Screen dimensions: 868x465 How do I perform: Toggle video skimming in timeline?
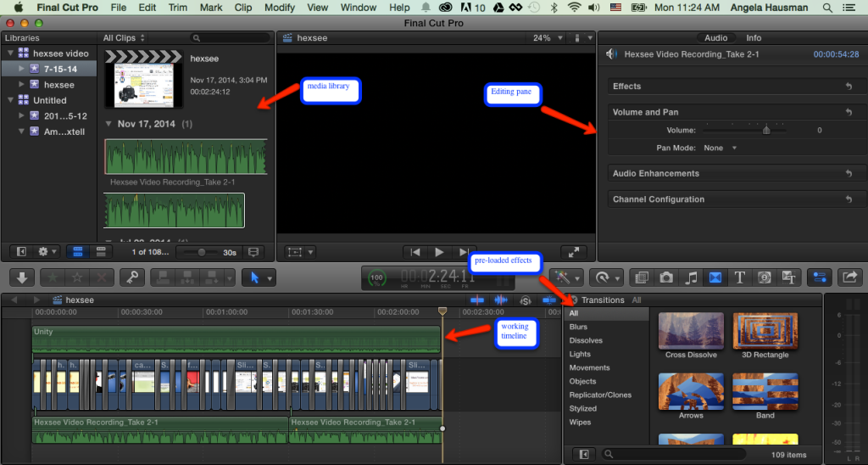coord(476,300)
